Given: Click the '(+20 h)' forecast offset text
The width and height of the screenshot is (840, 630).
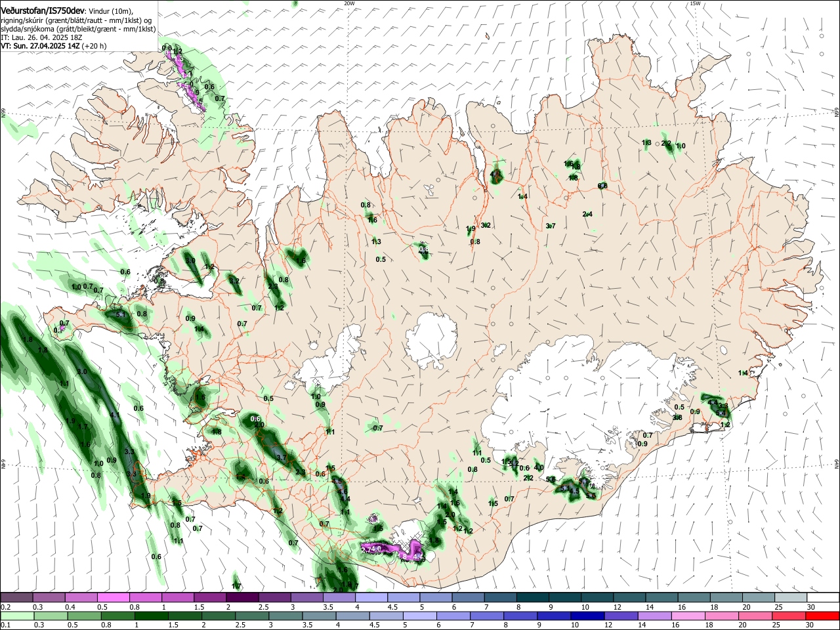Looking at the screenshot, I should tap(94, 46).
